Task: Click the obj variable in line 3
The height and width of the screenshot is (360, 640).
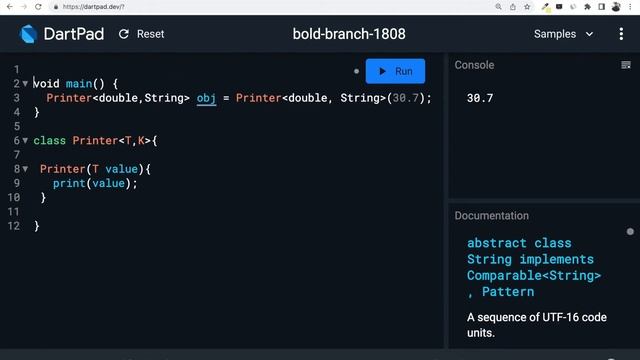Action: point(207,98)
